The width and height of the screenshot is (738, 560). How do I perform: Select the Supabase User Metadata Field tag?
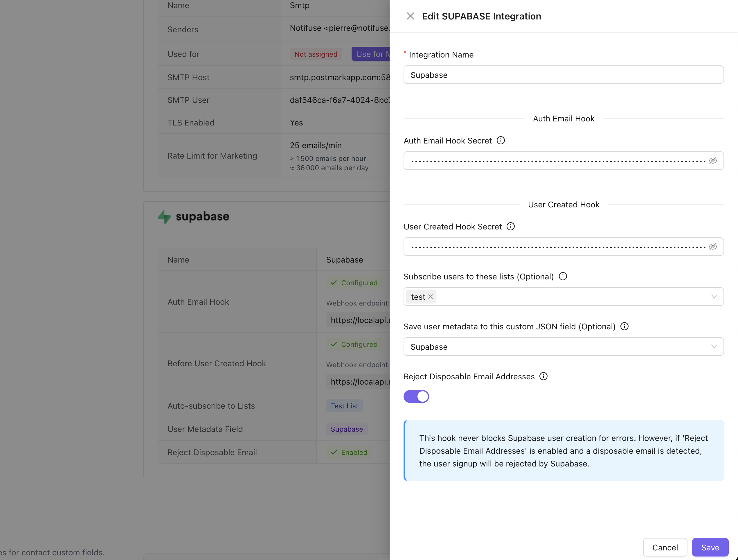pos(346,429)
